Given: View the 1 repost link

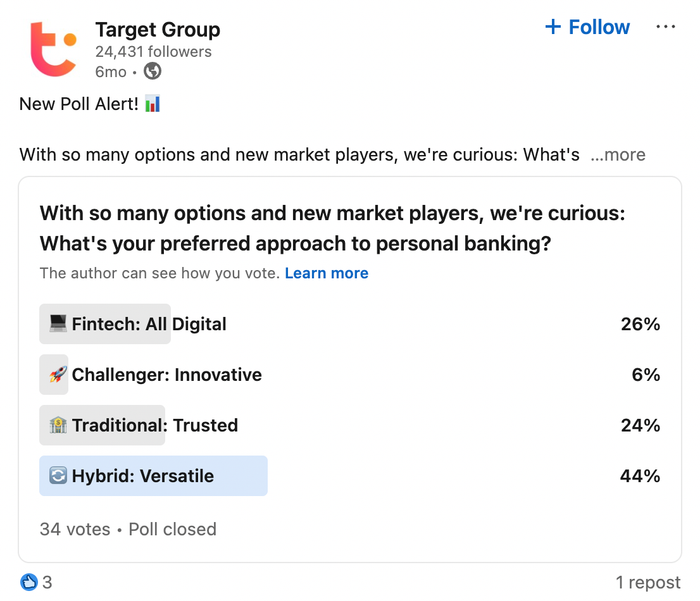Looking at the screenshot, I should click(648, 582).
